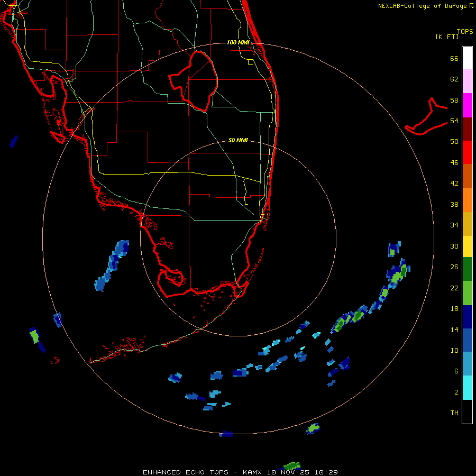
Task: Click the 42 legend value
Action: point(454,184)
